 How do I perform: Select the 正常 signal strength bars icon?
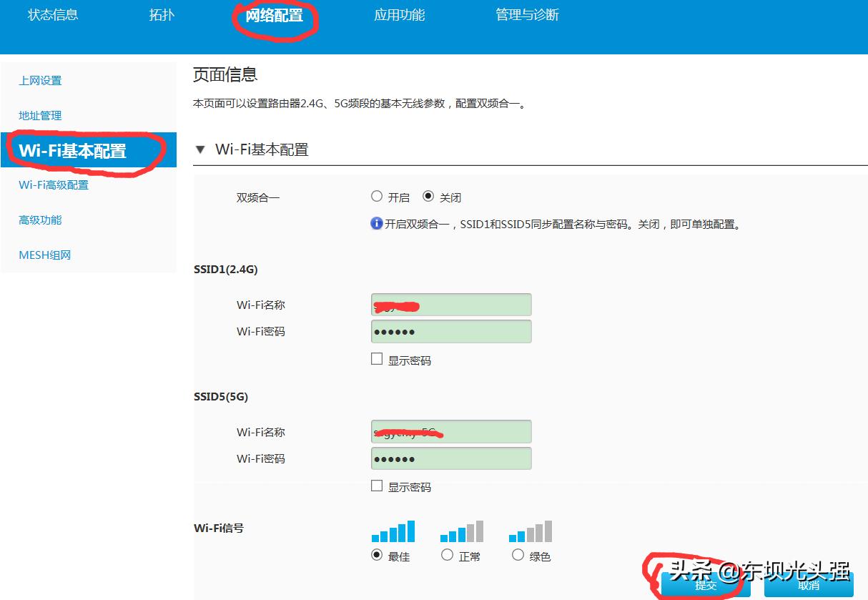[x=461, y=530]
